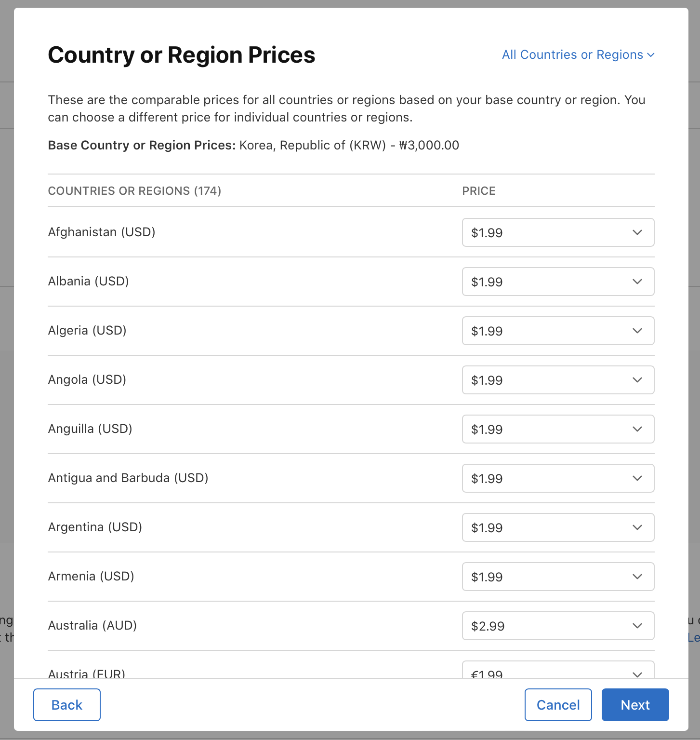Click the chevron in Australia's price box
Image resolution: width=700 pixels, height=740 pixels.
[x=637, y=626]
